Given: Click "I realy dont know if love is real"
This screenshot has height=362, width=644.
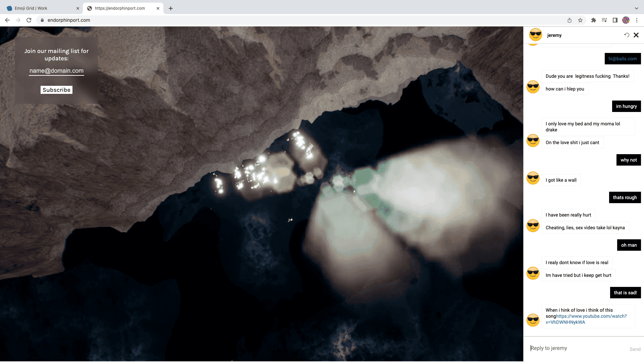Looking at the screenshot, I should 577,262.
